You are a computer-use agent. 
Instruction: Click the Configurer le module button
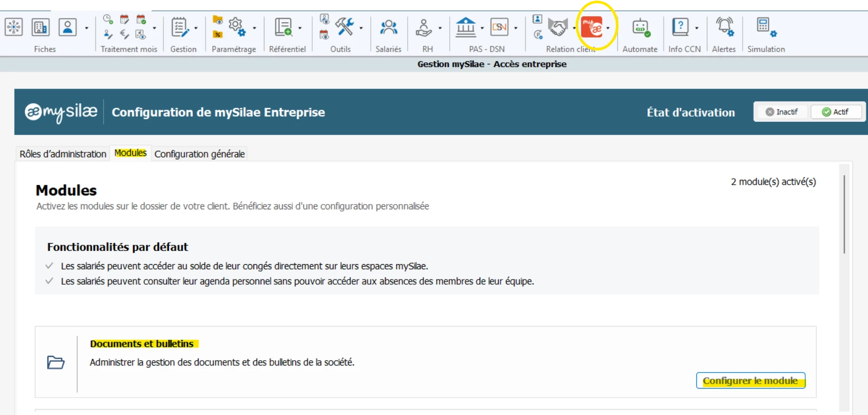751,381
